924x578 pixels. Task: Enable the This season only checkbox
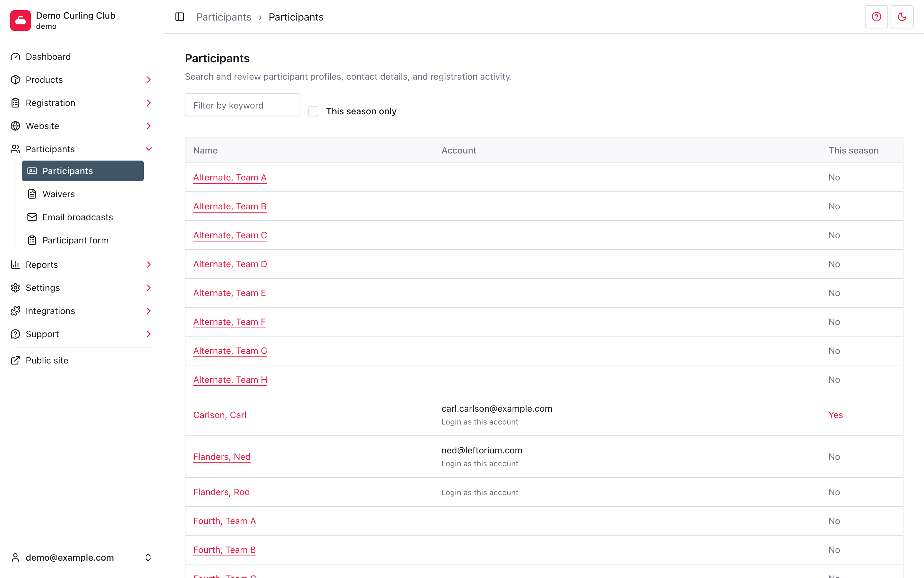pyautogui.click(x=313, y=111)
